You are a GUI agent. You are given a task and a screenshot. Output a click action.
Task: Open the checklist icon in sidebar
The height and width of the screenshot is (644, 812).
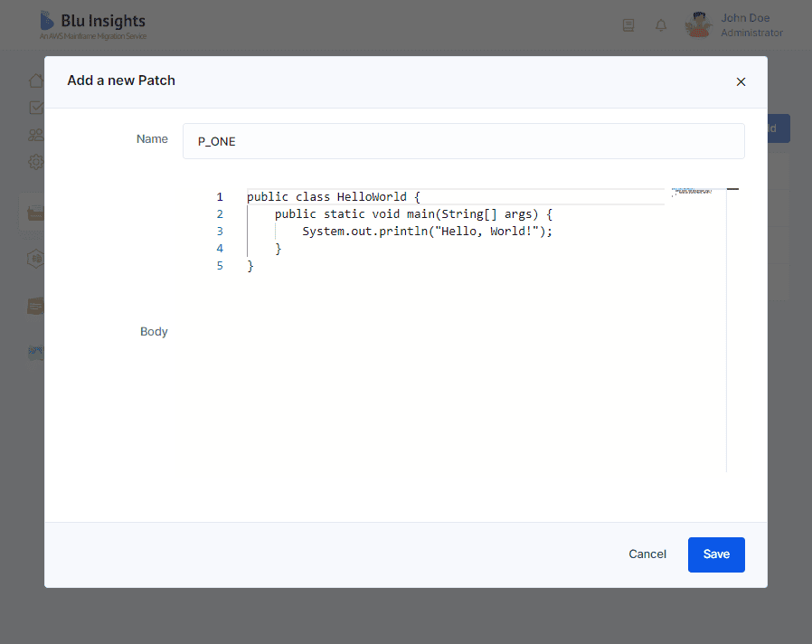(36, 108)
